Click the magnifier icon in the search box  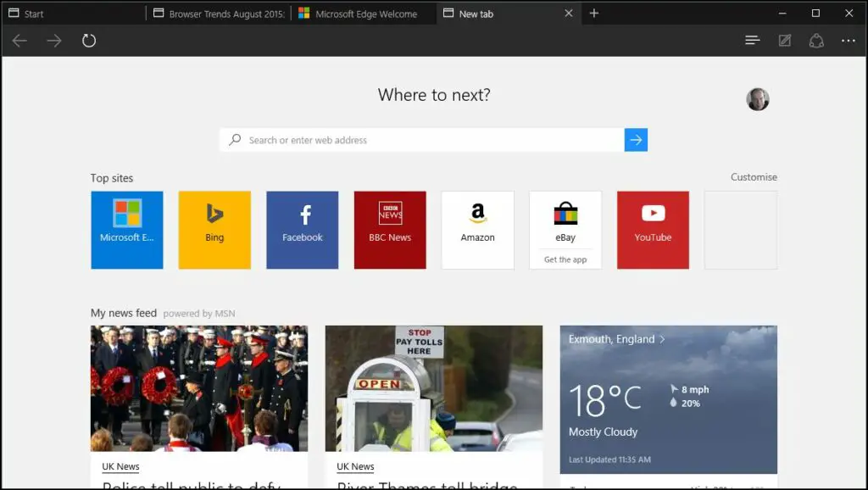click(x=236, y=140)
